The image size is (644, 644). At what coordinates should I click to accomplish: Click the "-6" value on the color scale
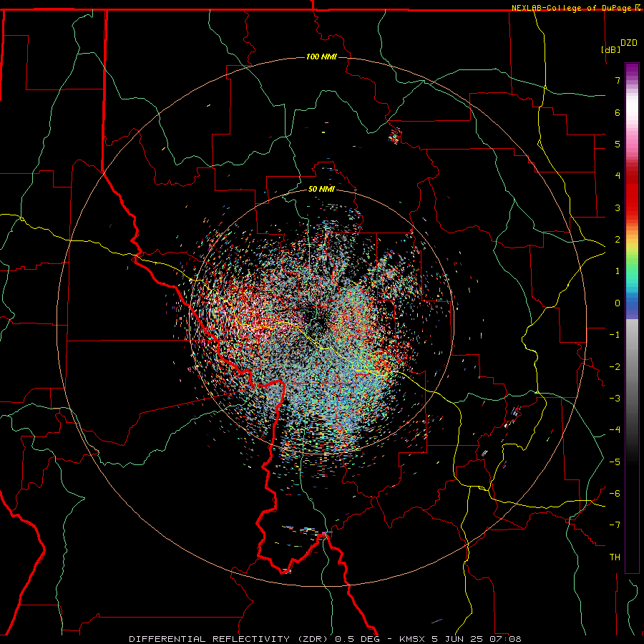point(615,494)
